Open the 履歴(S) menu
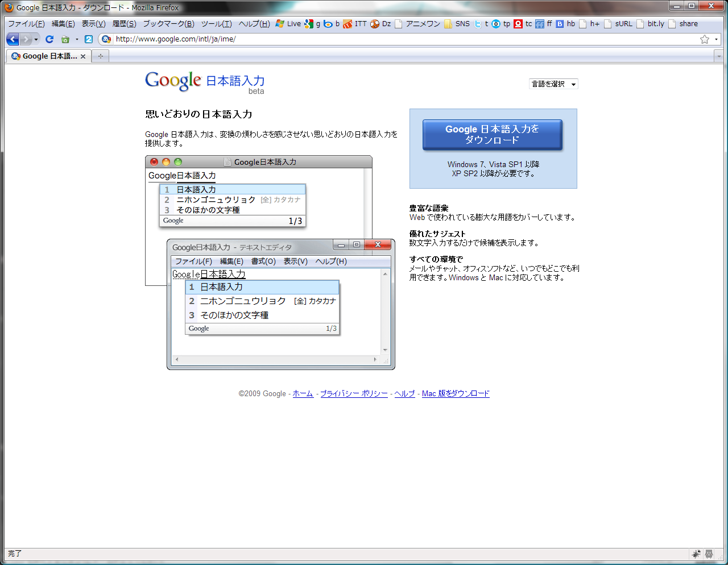 point(124,24)
